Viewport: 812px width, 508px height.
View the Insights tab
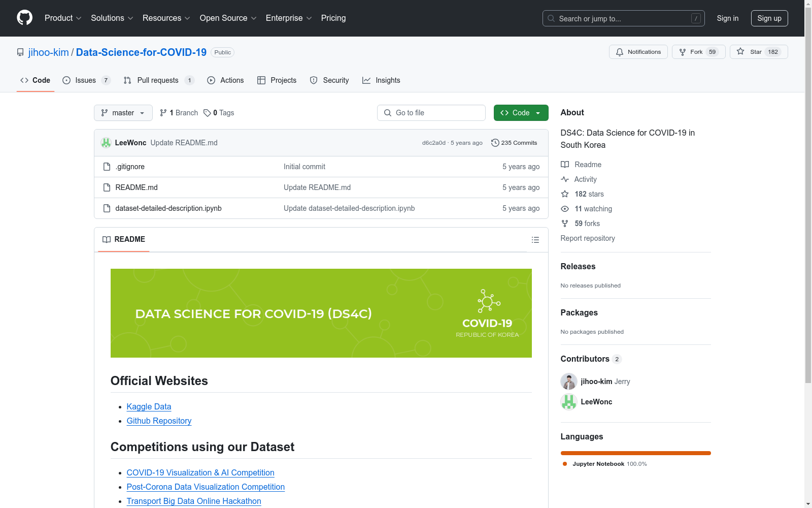click(x=381, y=80)
